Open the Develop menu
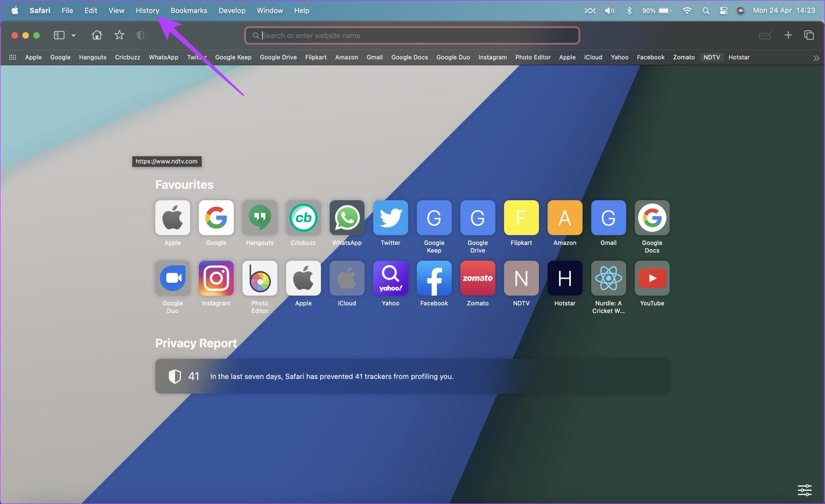Image resolution: width=825 pixels, height=504 pixels. (x=232, y=10)
